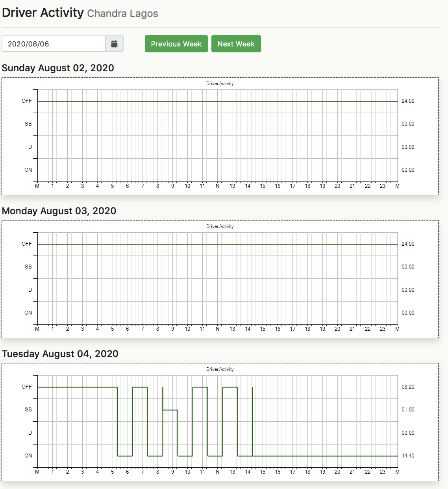Viewport: 448px width, 489px height.
Task: Click the OFF axis label in Sunday chart
Action: [27, 101]
